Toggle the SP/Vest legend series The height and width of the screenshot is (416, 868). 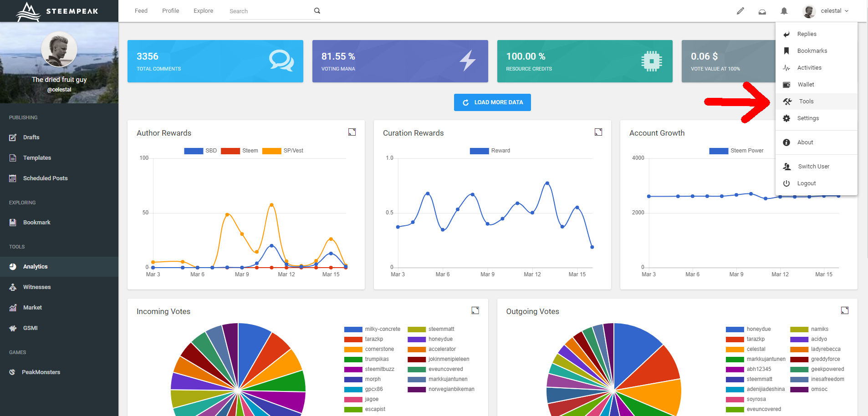click(283, 151)
